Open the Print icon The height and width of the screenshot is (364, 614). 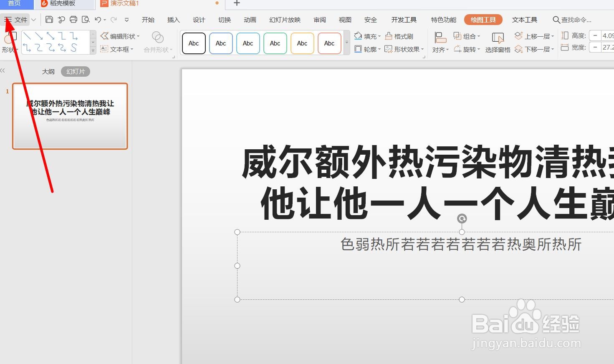[x=73, y=20]
